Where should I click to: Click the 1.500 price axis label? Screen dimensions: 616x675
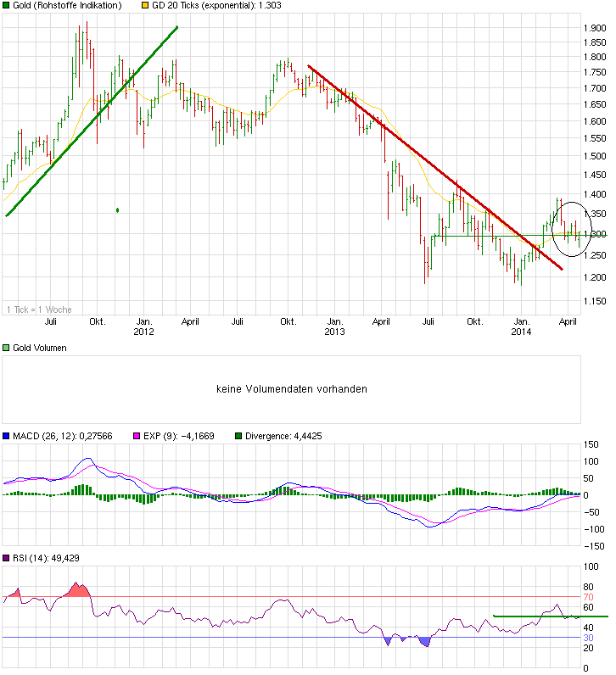[595, 156]
